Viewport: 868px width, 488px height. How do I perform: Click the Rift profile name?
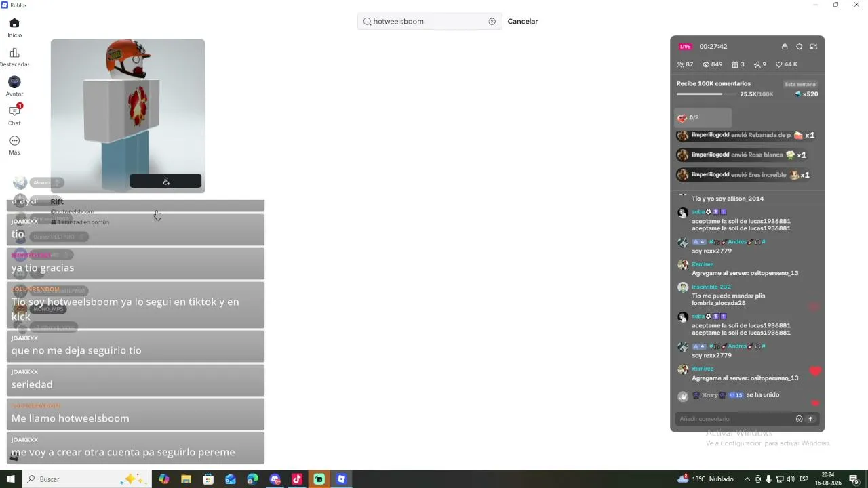pyautogui.click(x=57, y=201)
